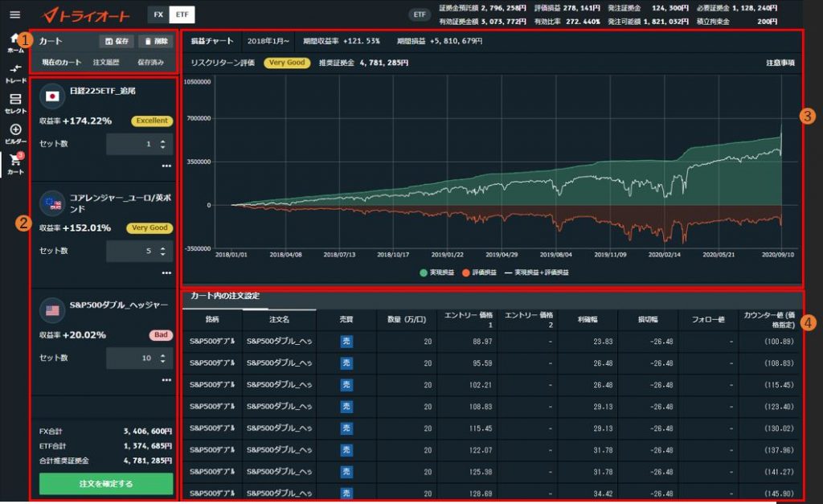Click the 銘柄 column header
This screenshot has width=823, height=504.
click(212, 319)
